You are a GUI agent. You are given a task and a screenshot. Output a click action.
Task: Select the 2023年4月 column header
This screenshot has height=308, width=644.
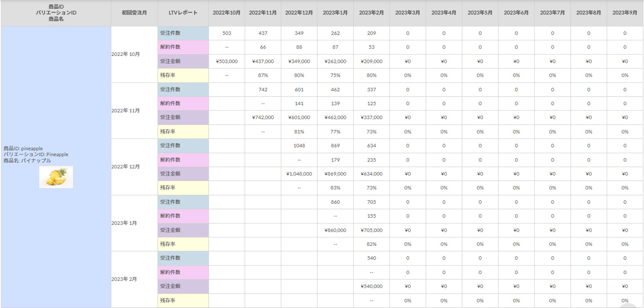444,13
